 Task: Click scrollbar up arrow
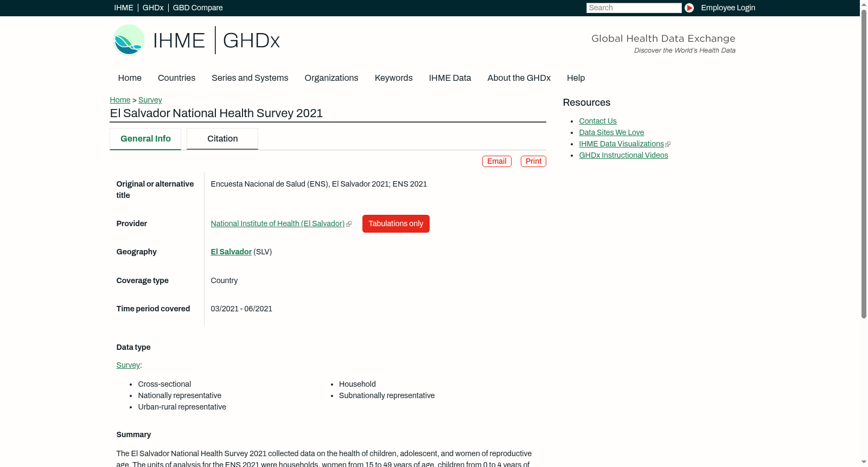point(864,4)
